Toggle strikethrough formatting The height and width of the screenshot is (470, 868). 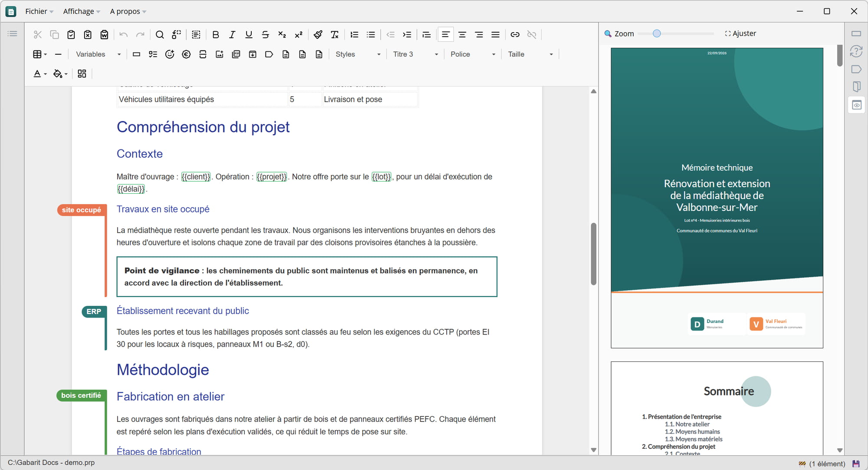265,35
